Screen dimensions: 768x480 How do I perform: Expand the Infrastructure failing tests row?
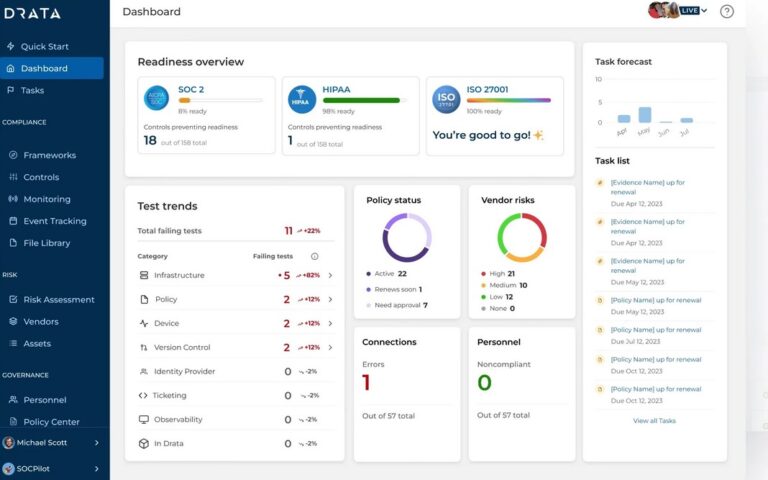[330, 275]
